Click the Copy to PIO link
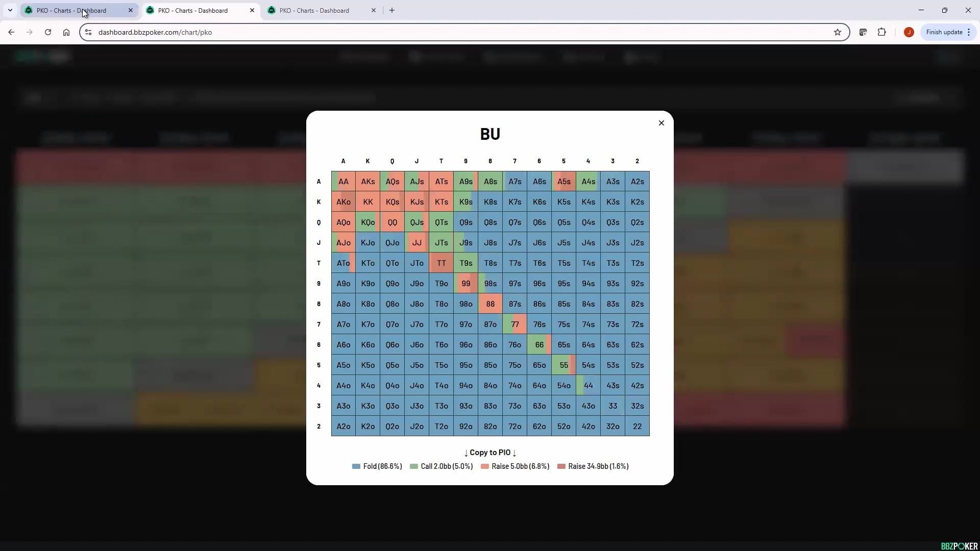The height and width of the screenshot is (551, 980). coord(490,453)
